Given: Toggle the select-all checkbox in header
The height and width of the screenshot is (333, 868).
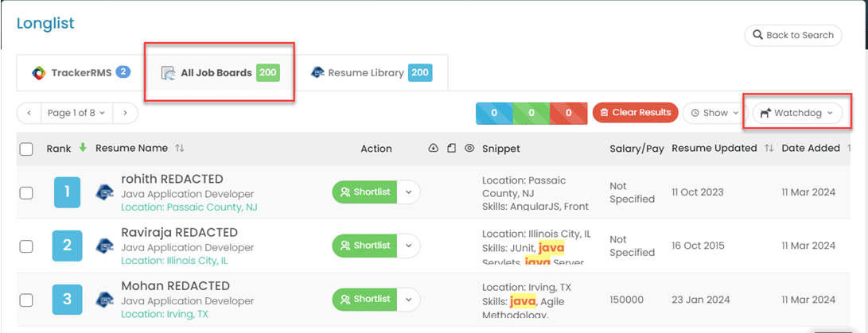Looking at the screenshot, I should point(26,149).
